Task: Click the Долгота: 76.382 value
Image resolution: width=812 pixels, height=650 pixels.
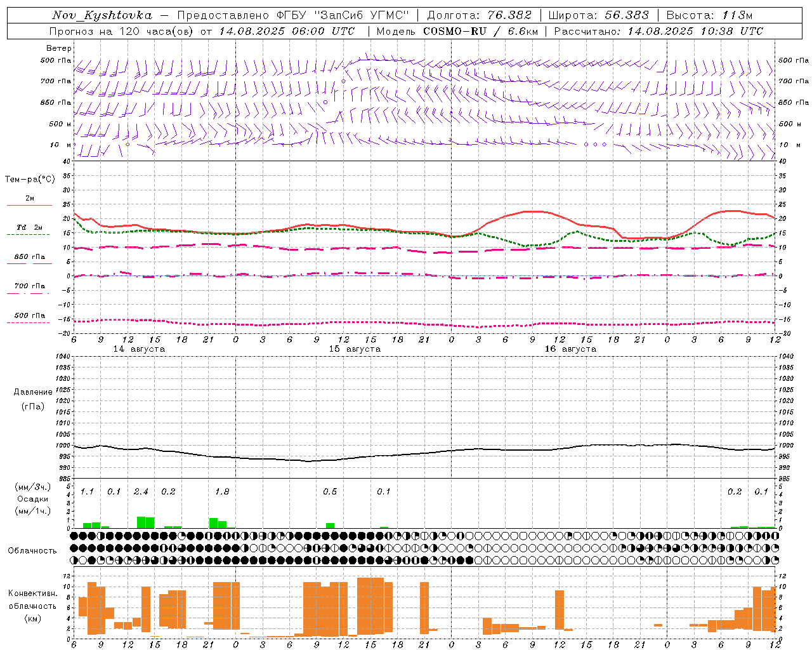Action: (479, 15)
